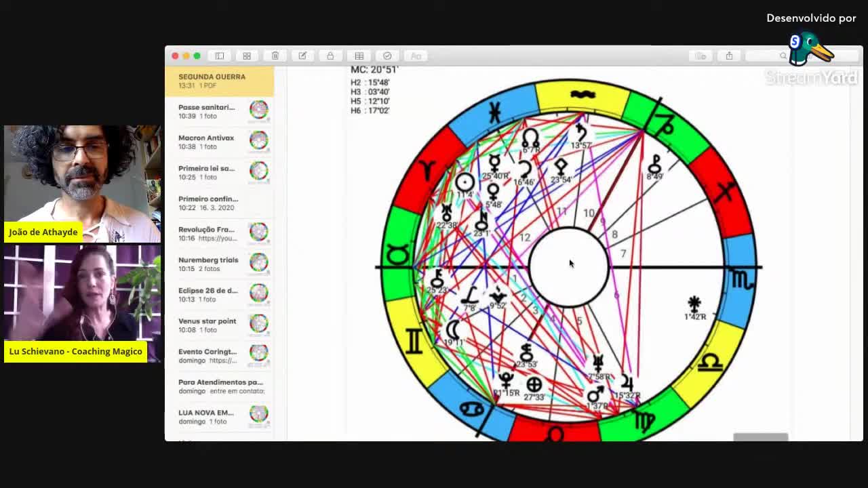868x488 pixels.
Task: Select the SEGUNDA GUERRA note
Action: pos(219,81)
